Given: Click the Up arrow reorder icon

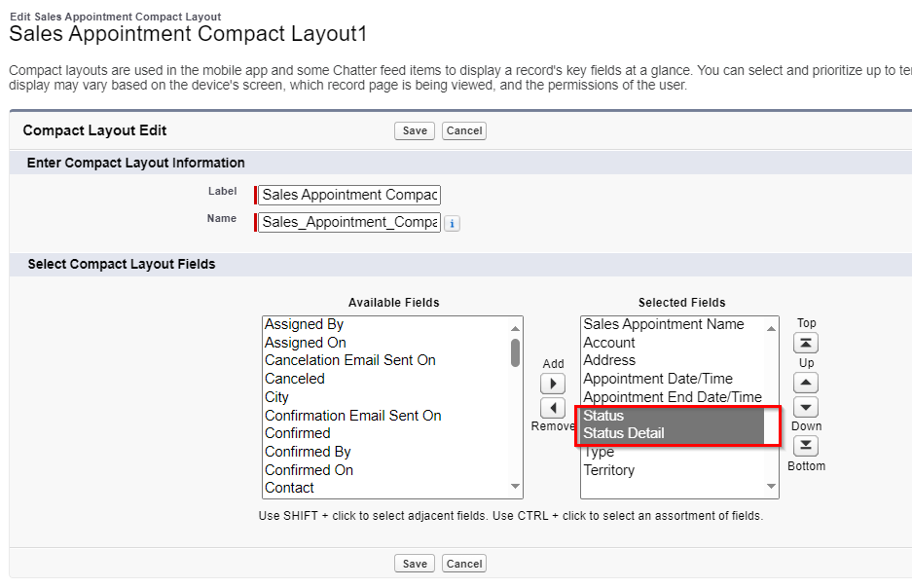Looking at the screenshot, I should (807, 382).
